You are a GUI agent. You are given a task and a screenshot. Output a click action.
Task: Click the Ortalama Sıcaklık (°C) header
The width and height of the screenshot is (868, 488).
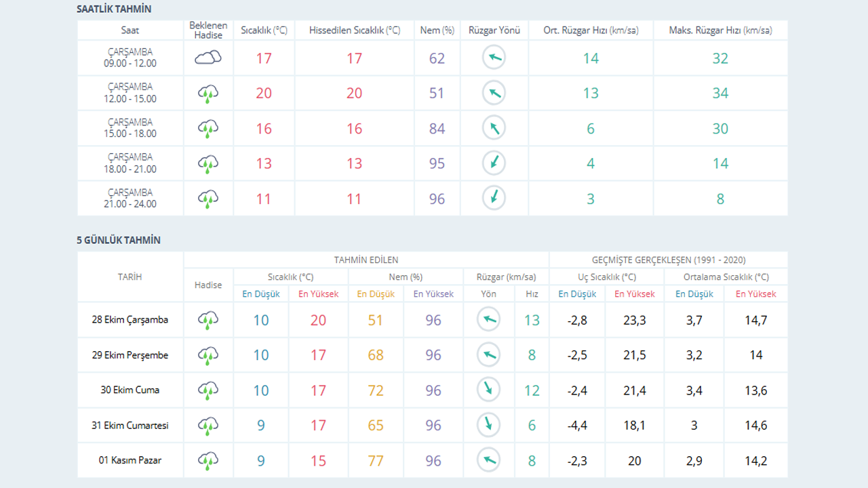726,277
